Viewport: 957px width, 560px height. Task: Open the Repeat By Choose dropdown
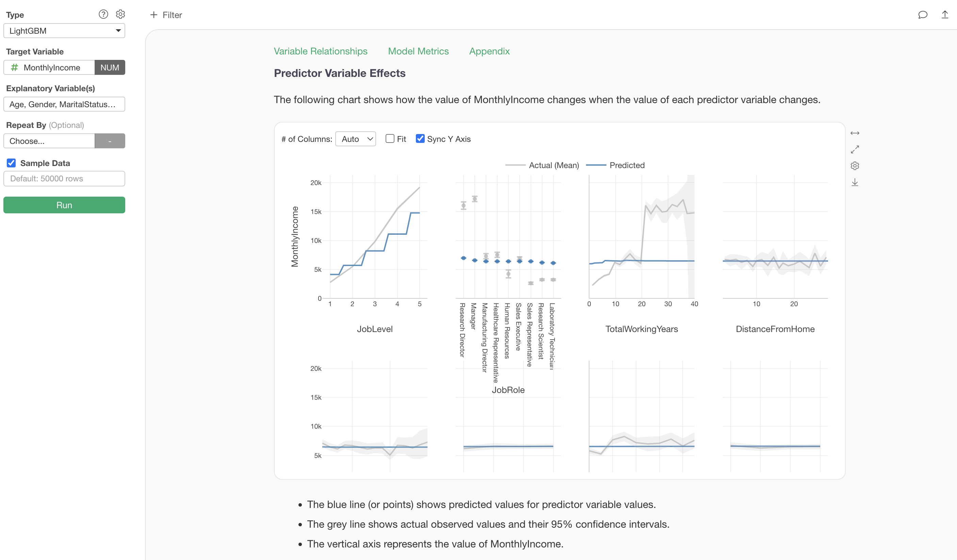coord(49,141)
